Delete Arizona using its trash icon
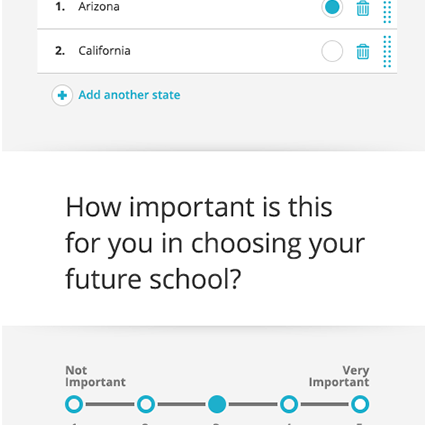The width and height of the screenshot is (425, 425). coord(363,8)
